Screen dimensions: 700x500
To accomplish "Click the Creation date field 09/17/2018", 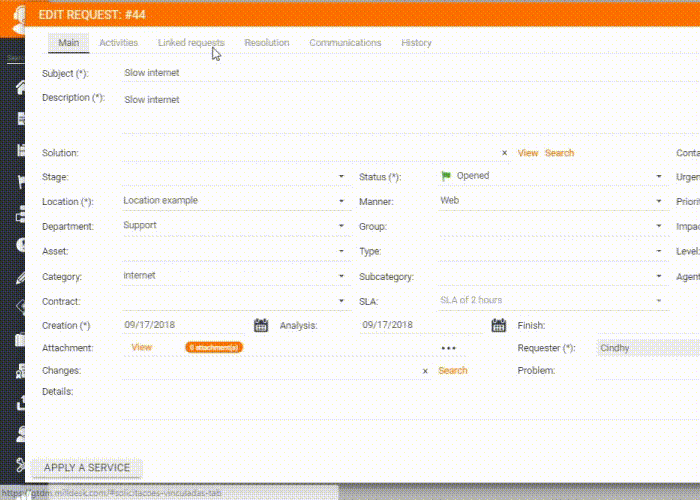I will [184, 325].
